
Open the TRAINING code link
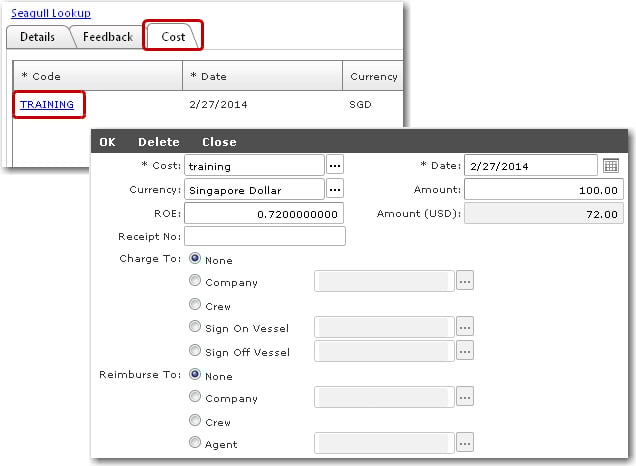(47, 104)
